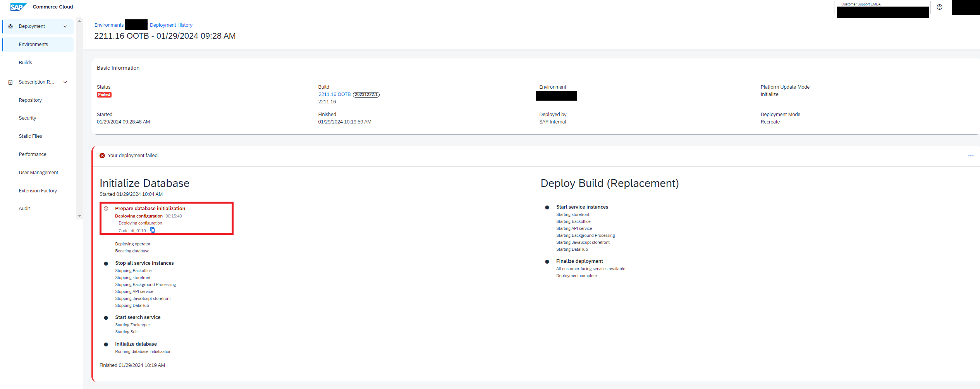
Task: Click sidebar scrollbar up arrow
Action: [79, 21]
